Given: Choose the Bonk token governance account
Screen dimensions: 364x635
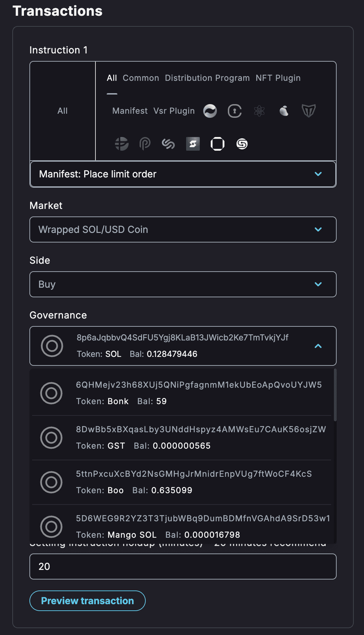Looking at the screenshot, I should coord(181,393).
